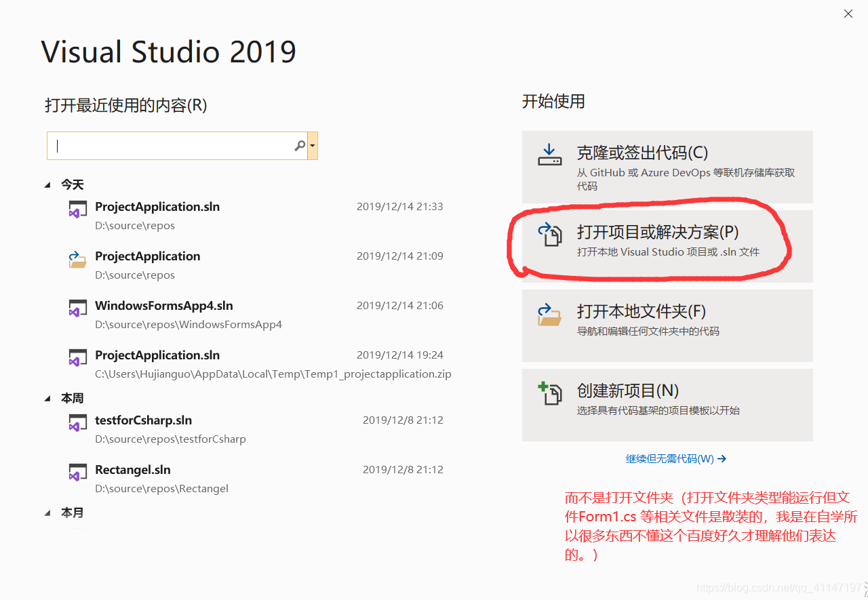Viewport: 868px width, 600px height.
Task: Click the open project or solution icon
Action: pos(550,235)
